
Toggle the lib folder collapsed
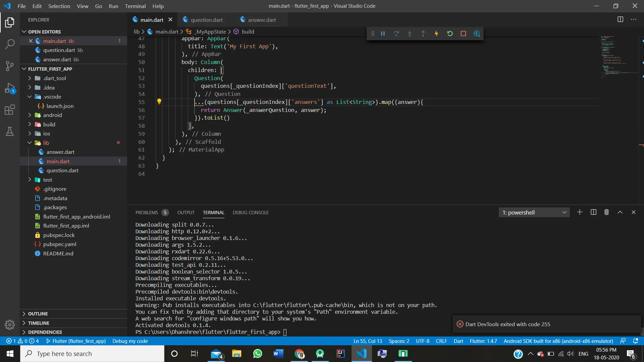(46, 143)
